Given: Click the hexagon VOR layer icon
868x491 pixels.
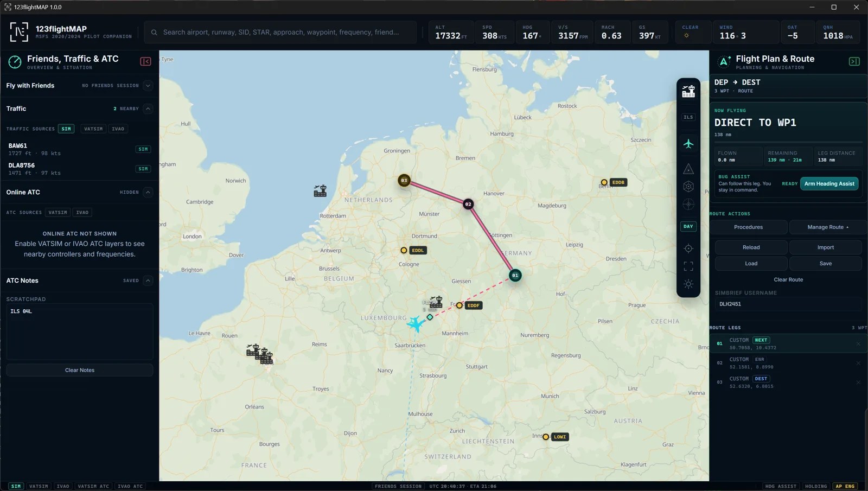Looking at the screenshot, I should 688,187.
